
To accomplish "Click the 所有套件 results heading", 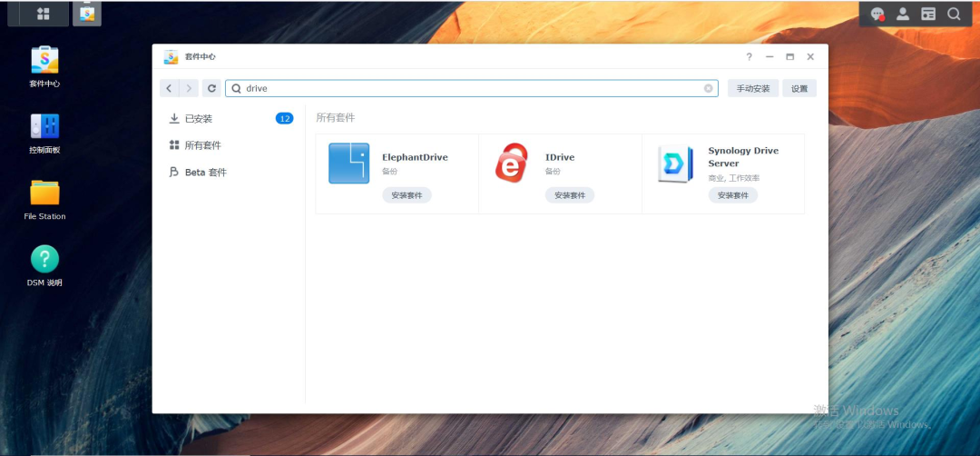I will 336,117.
